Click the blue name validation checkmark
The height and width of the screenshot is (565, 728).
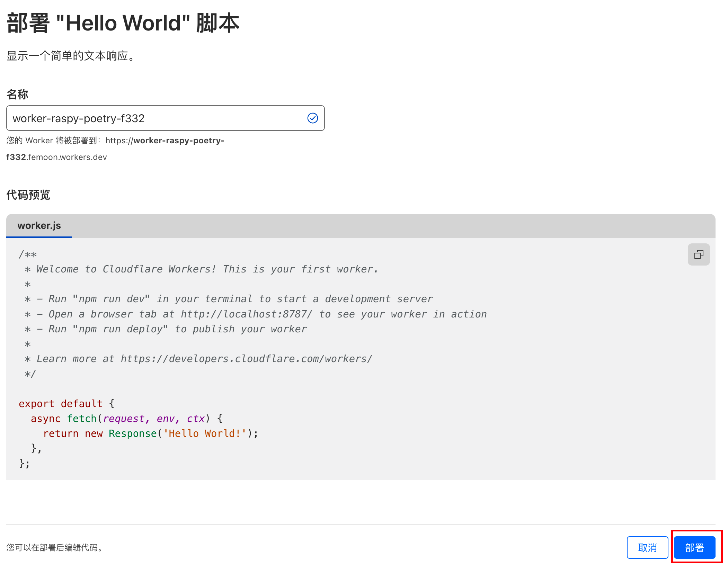(x=312, y=118)
